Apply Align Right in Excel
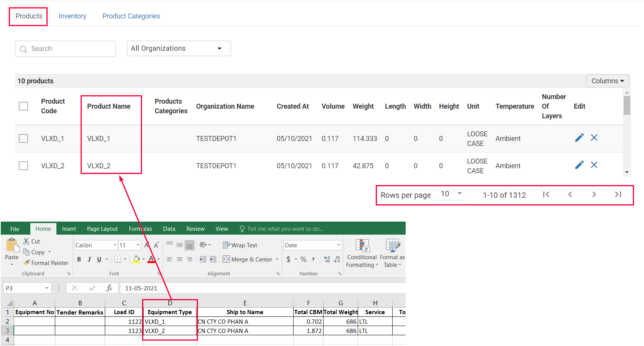Viewport: 644px width, 346px height. pyautogui.click(x=190, y=259)
